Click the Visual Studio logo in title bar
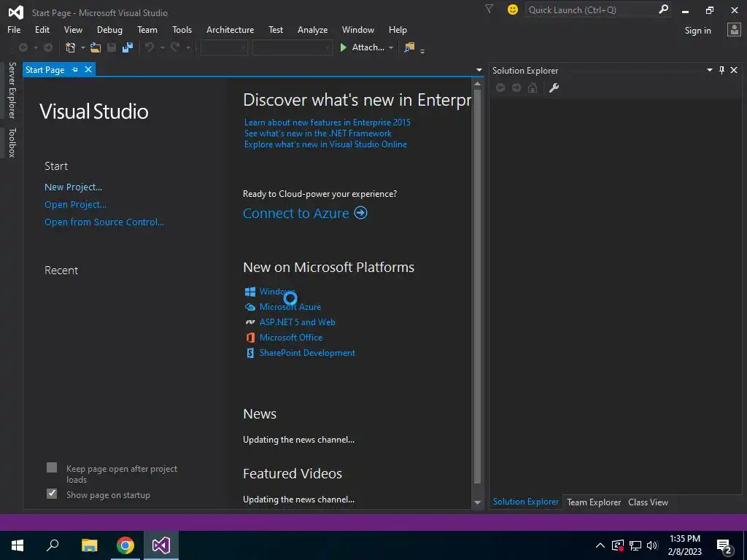 click(16, 12)
